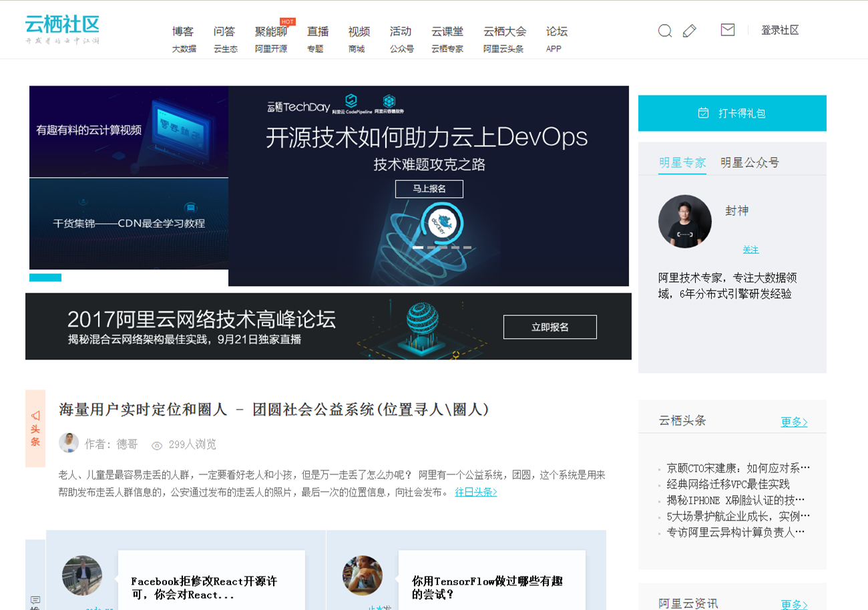Screen dimensions: 868x610
Task: Go to 大数据 sub-navigation link
Action: coord(184,49)
